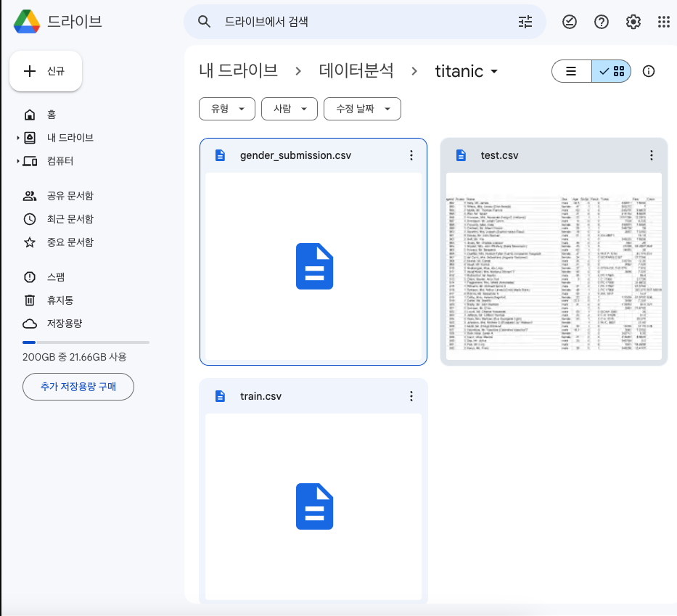Click the train.csv file name
Viewport: 677px width, 616px height.
click(260, 396)
